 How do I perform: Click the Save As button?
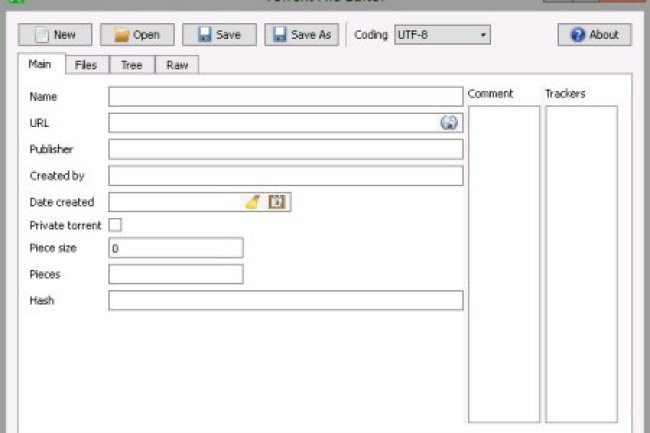click(x=302, y=35)
